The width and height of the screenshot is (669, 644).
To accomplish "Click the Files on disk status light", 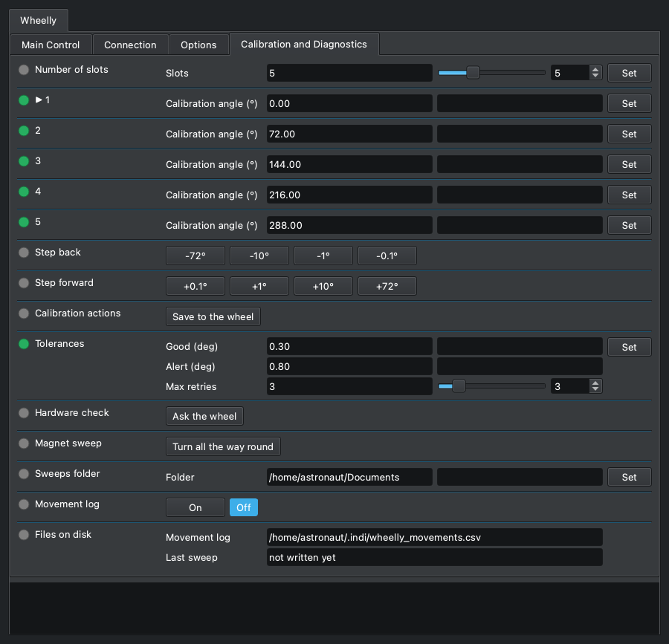I will pos(24,535).
